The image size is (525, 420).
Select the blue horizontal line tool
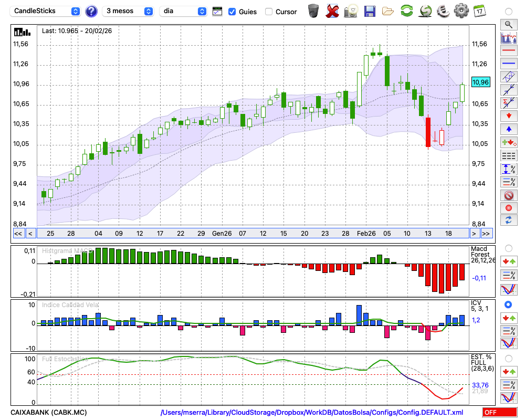click(509, 64)
